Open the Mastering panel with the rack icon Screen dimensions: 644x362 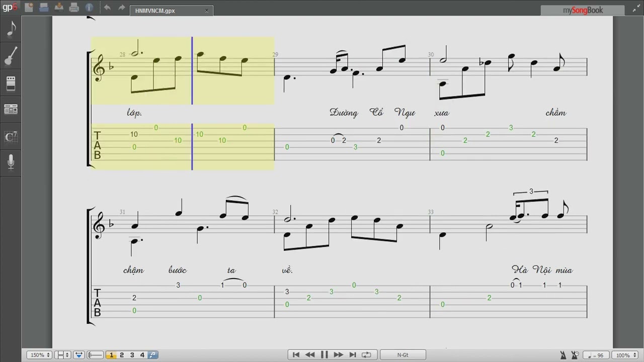pyautogui.click(x=11, y=109)
